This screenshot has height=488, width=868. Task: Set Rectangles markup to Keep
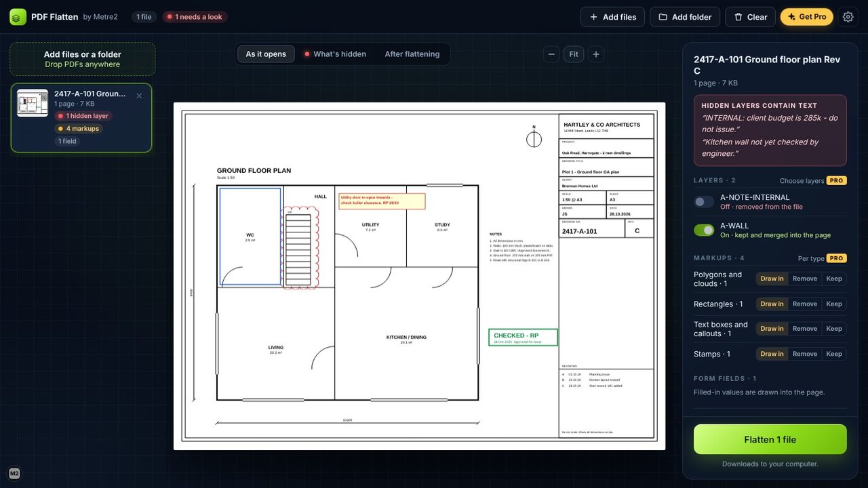pyautogui.click(x=834, y=304)
